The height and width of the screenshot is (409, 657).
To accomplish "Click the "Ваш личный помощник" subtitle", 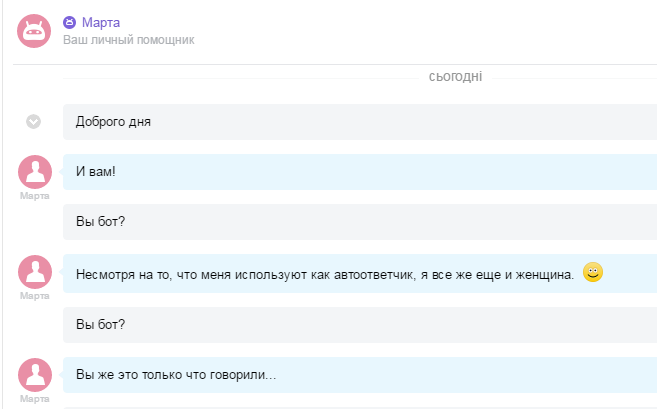I will pos(128,41).
